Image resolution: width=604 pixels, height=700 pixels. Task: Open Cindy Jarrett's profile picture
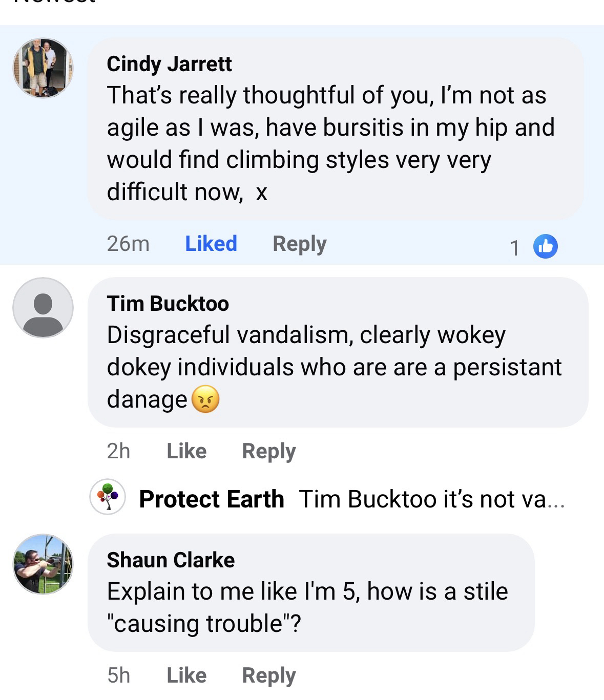pyautogui.click(x=43, y=68)
